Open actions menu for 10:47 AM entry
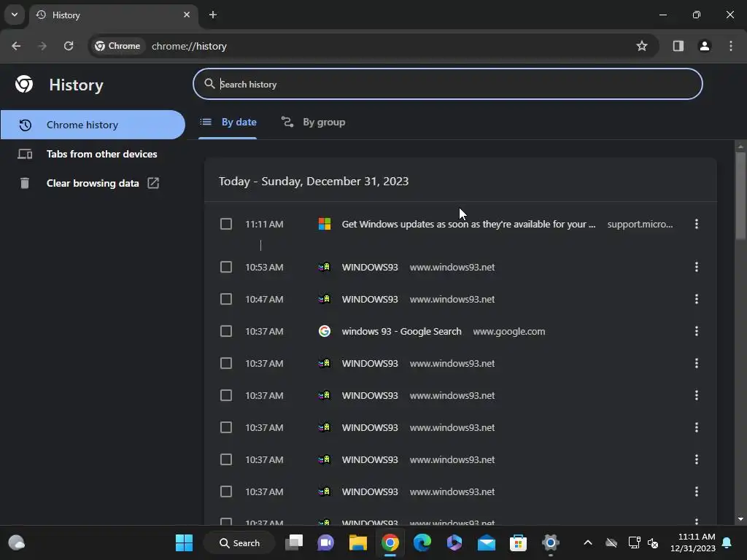This screenshot has width=747, height=560. 697,299
